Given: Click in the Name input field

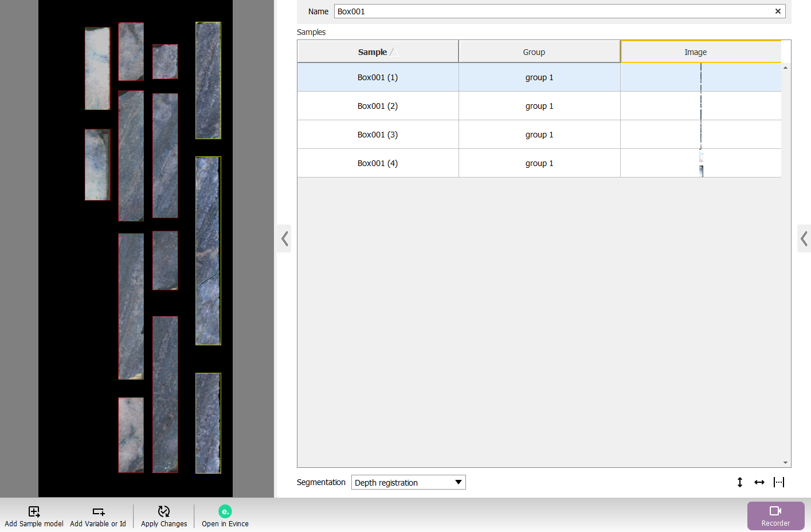Looking at the screenshot, I should tap(550, 11).
